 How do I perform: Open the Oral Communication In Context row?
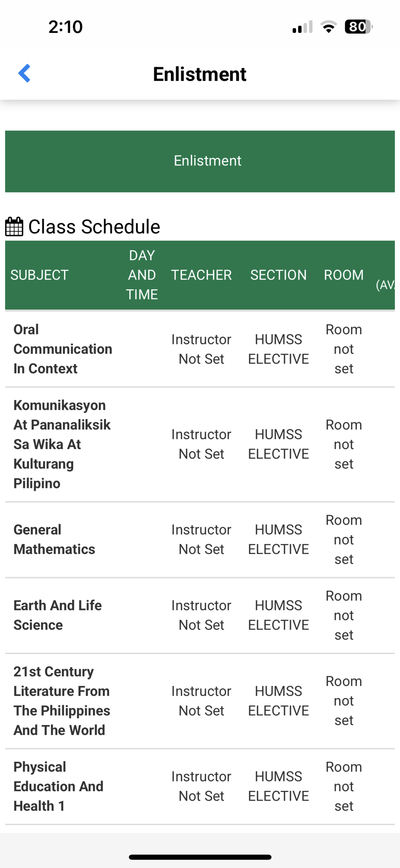click(x=200, y=349)
